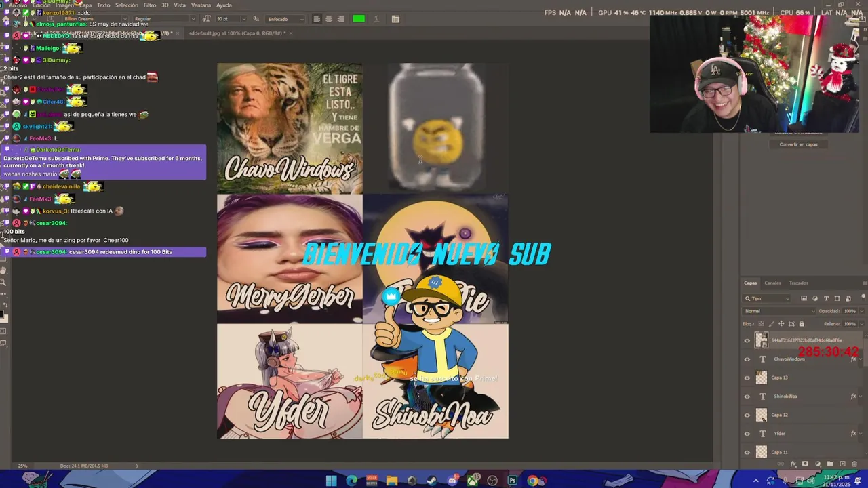This screenshot has height=488, width=868.
Task: Open the Selección menu
Action: click(x=126, y=5)
